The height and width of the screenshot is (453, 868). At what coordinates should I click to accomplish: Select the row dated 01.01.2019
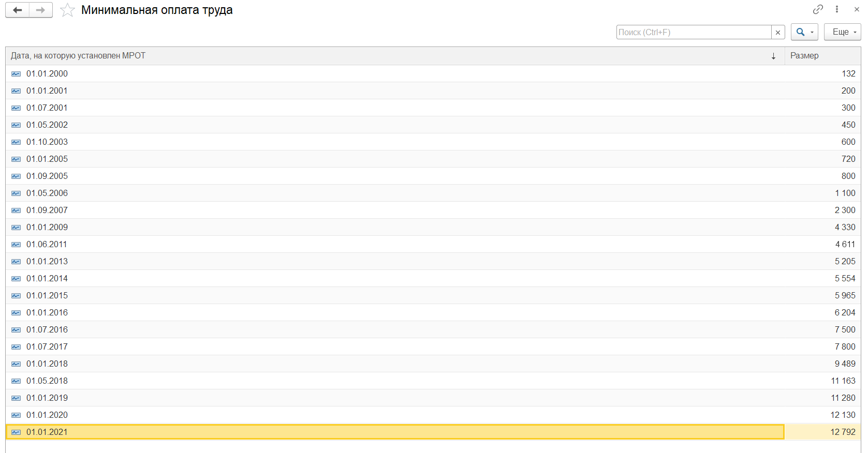47,398
